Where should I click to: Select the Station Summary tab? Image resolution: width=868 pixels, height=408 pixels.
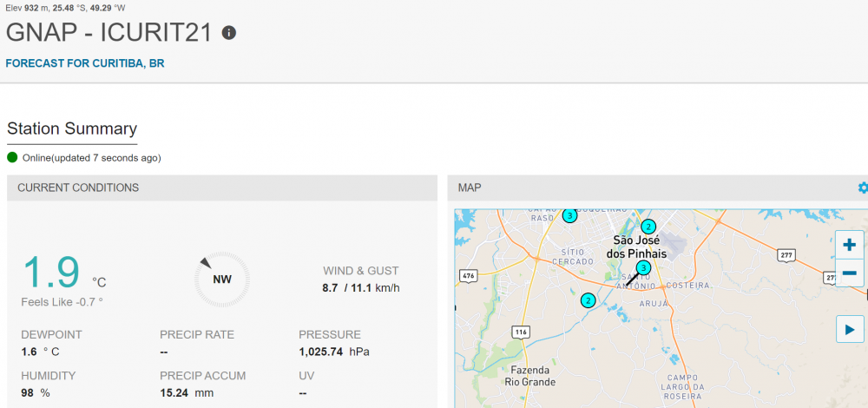click(72, 129)
